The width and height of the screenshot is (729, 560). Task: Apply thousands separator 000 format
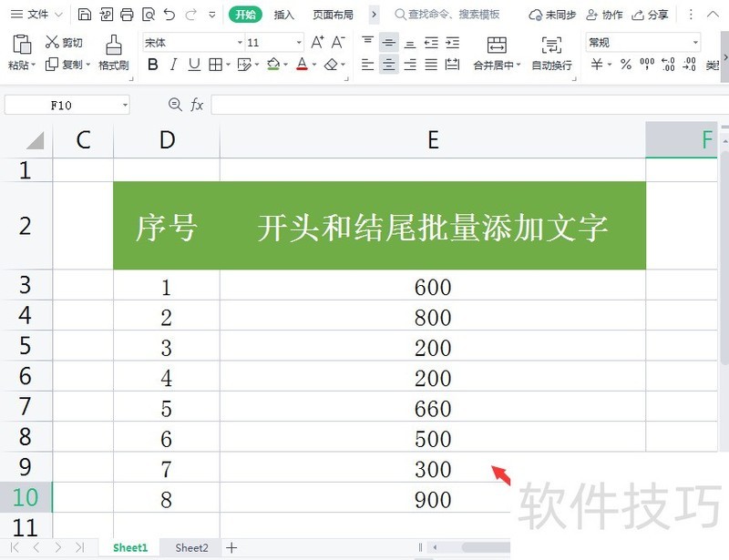[x=647, y=64]
